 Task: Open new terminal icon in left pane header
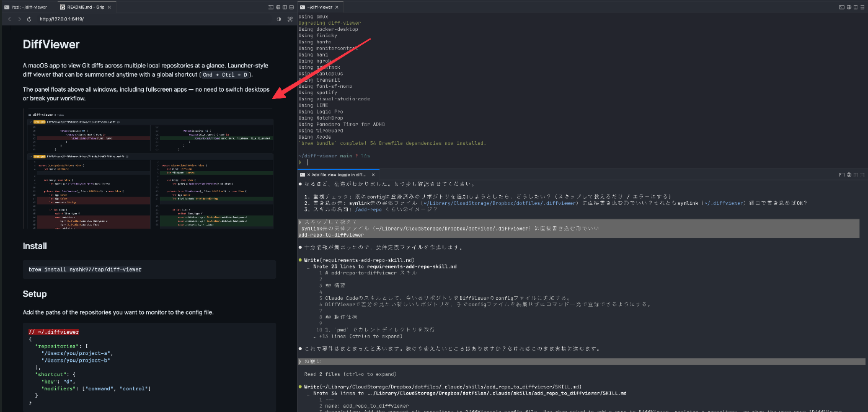pos(271,7)
